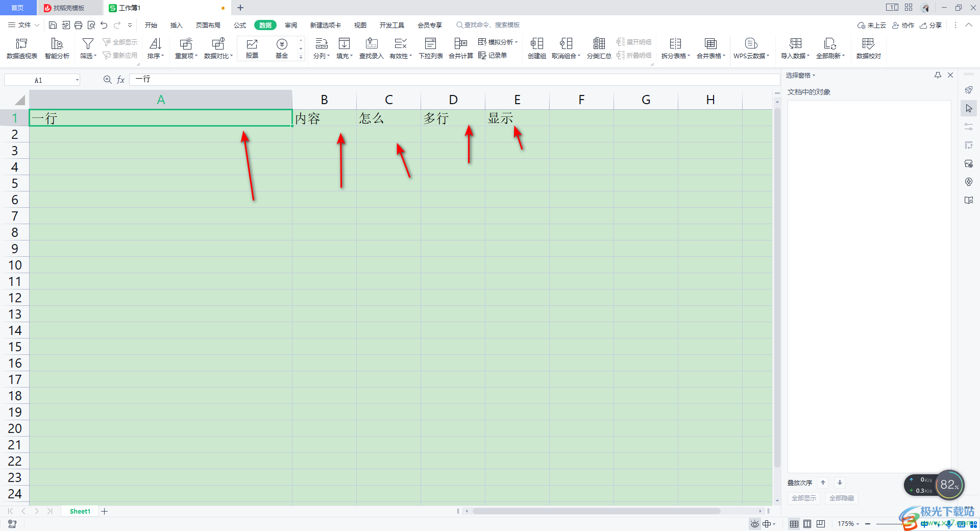
Task: Insert a 下拉列表 dropdown list
Action: click(431, 49)
